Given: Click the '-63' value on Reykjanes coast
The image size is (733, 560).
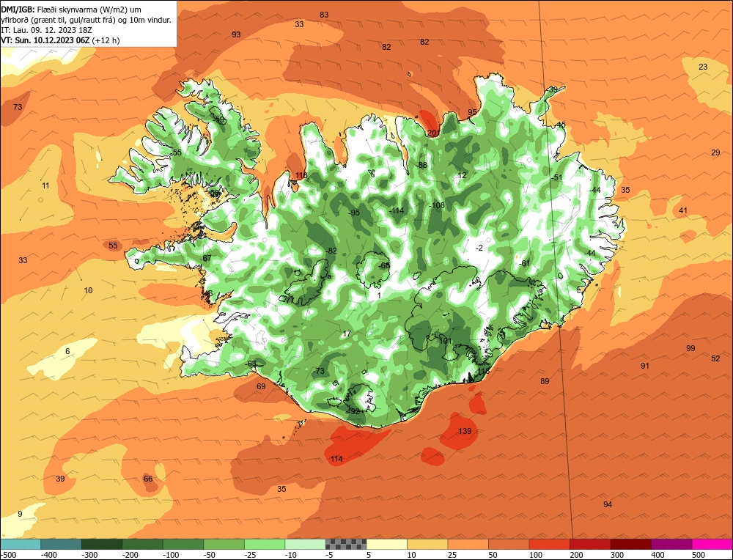Looking at the screenshot, I should pos(251,364).
